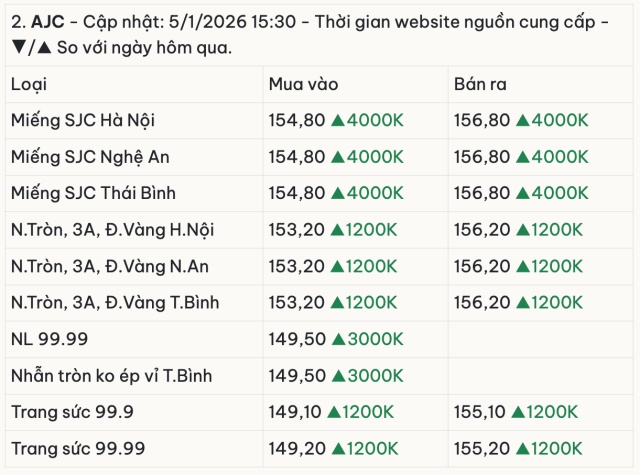Click the up arrow in Miếng SJC Thái Bình sell price

coord(523,193)
